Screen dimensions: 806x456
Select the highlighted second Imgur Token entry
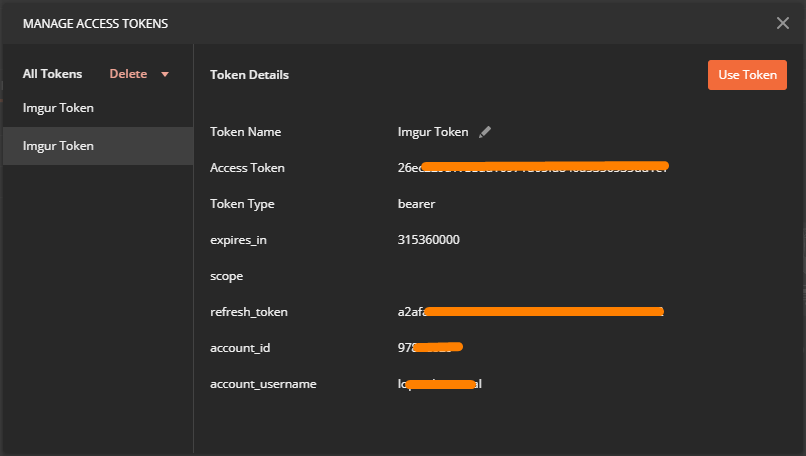98,146
